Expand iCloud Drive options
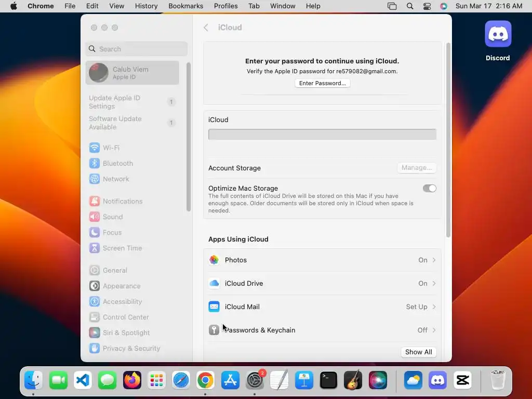This screenshot has height=399, width=532. point(322,283)
